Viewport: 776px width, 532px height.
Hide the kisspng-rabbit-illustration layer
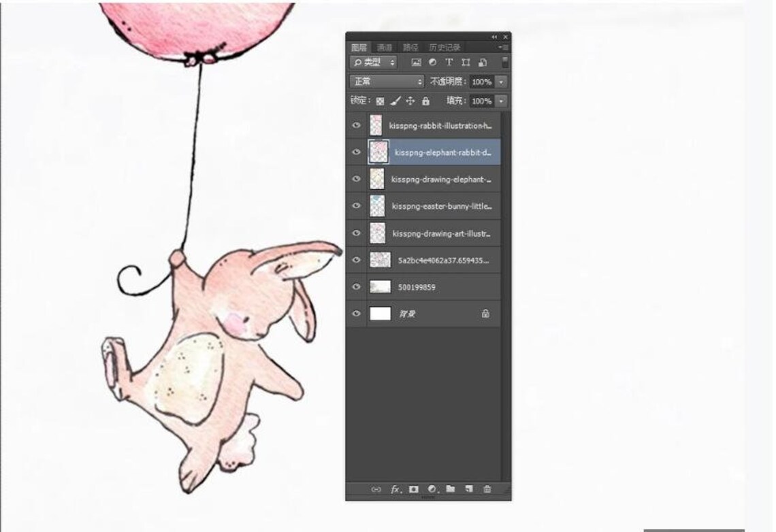click(x=356, y=126)
